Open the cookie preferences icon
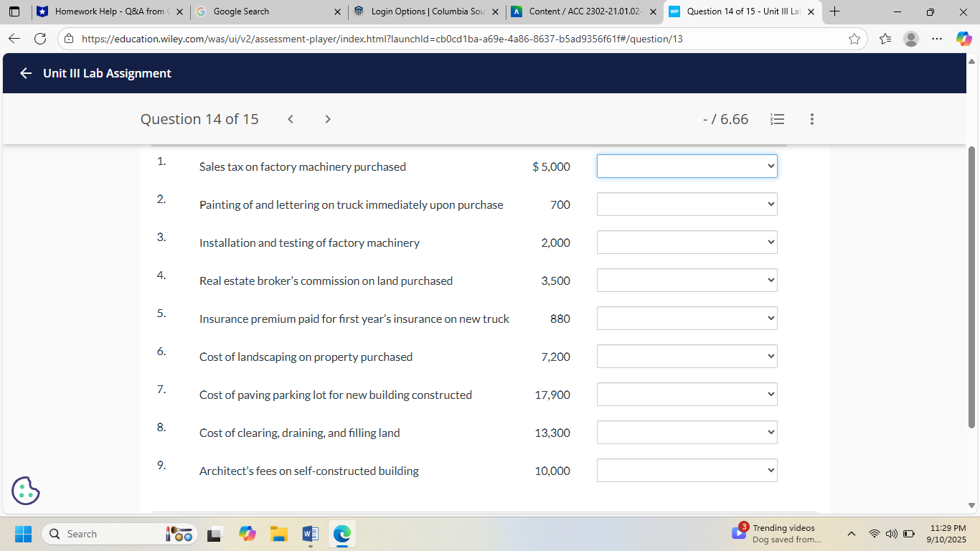Screen dimensions: 980x551 point(26,491)
